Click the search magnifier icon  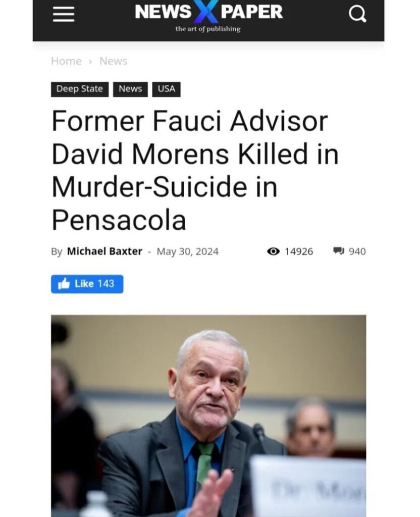point(357,15)
